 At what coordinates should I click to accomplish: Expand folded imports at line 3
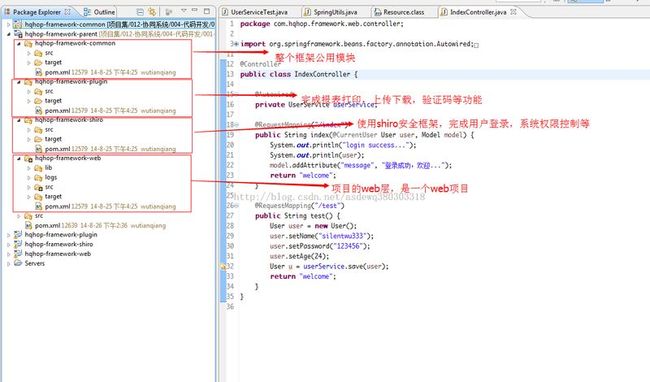pyautogui.click(x=236, y=44)
